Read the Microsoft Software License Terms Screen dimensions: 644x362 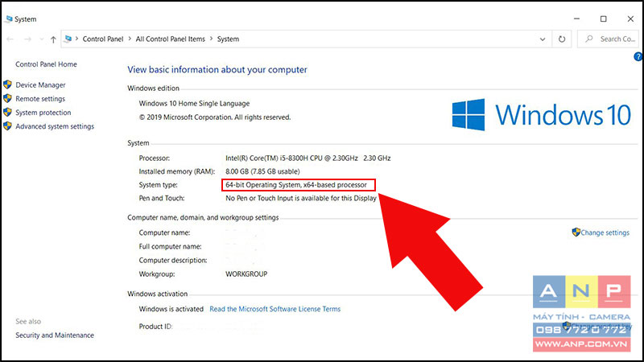275,309
